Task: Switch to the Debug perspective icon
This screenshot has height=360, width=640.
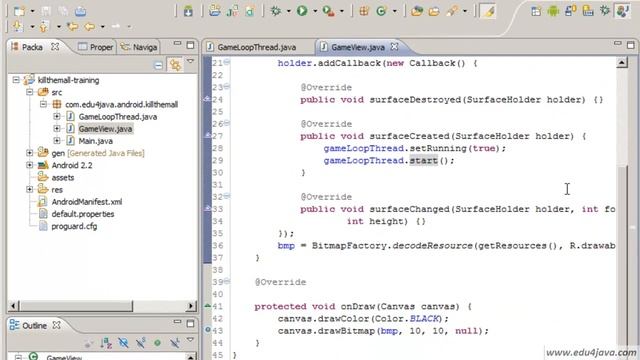Action: 605,11
